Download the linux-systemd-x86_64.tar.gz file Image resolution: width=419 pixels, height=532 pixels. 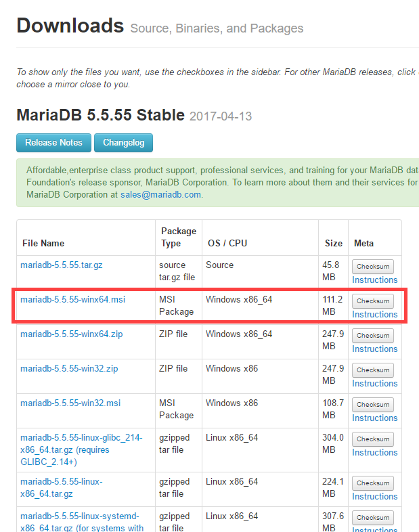coord(82,522)
